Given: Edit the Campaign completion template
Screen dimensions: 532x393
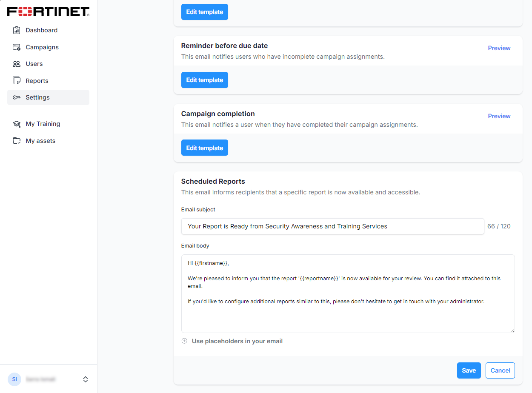Looking at the screenshot, I should (205, 148).
